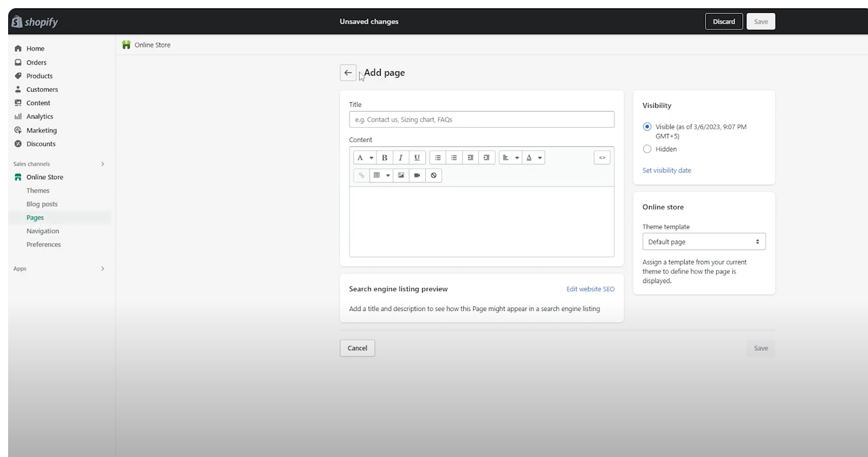Click into the page Title field
Image resolution: width=868 pixels, height=457 pixels.
[x=481, y=120]
